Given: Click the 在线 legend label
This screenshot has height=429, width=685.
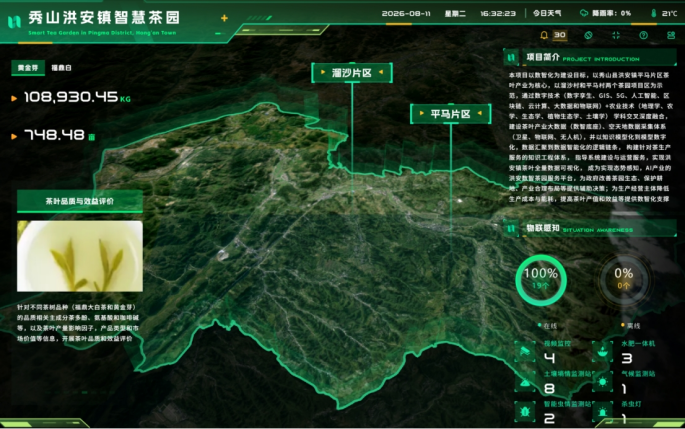Looking at the screenshot, I should 550,325.
